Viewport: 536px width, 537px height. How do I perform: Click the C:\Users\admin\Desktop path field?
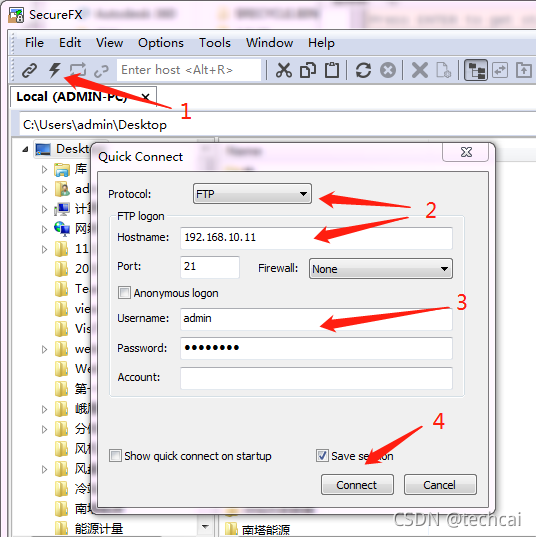tap(277, 125)
